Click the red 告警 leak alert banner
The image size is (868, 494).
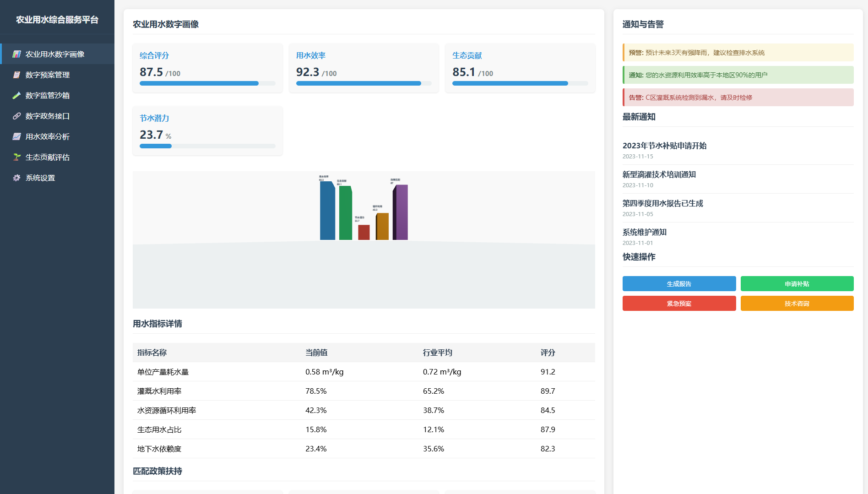738,98
